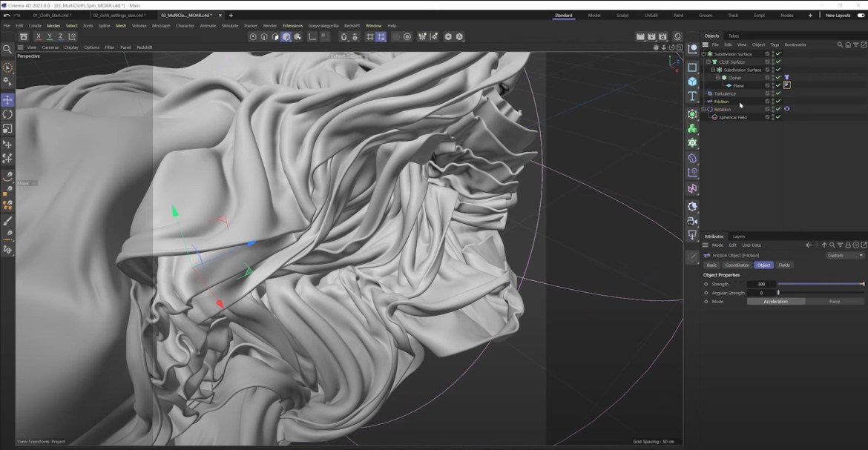Click the Render View clapperboard icon

tap(640, 36)
